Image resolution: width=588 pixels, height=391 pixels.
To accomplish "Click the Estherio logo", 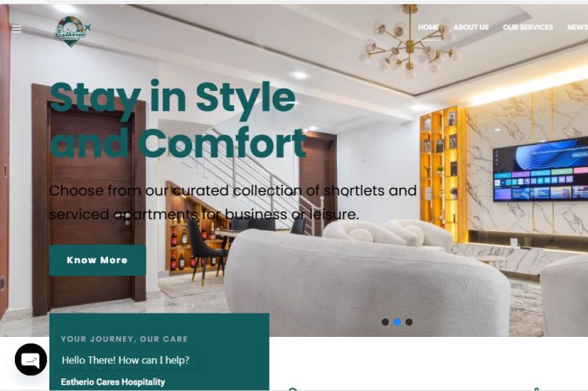I will [72, 31].
